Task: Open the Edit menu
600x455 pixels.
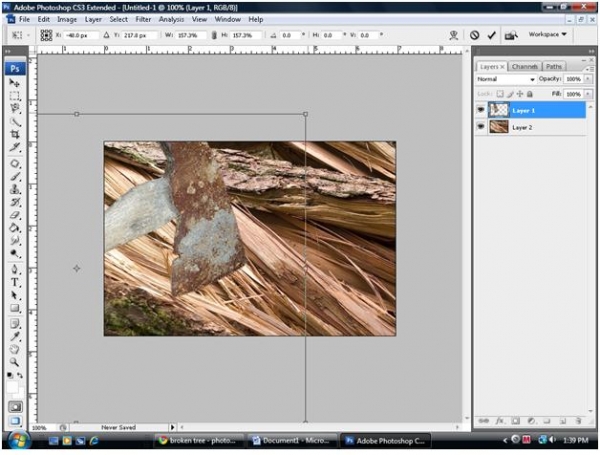Action: 44,19
